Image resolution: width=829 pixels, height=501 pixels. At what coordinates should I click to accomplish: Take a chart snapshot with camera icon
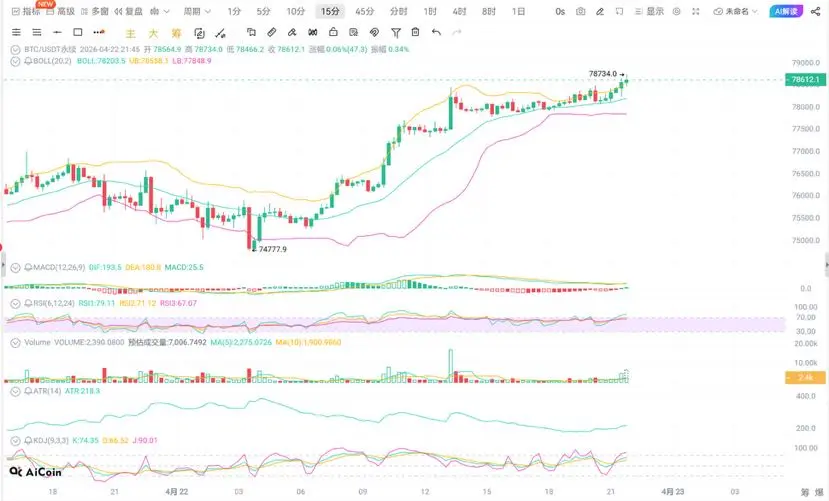tap(581, 11)
